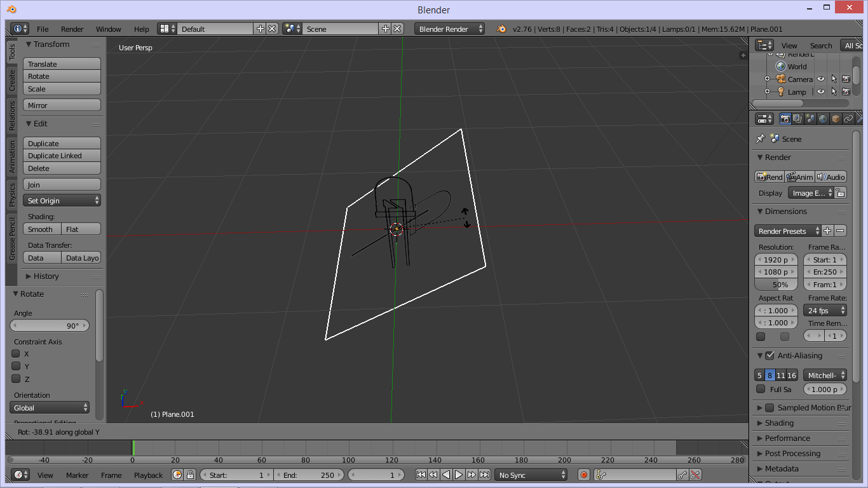Open the Mitchell filter dropdown
The width and height of the screenshot is (868, 488).
[x=825, y=375]
